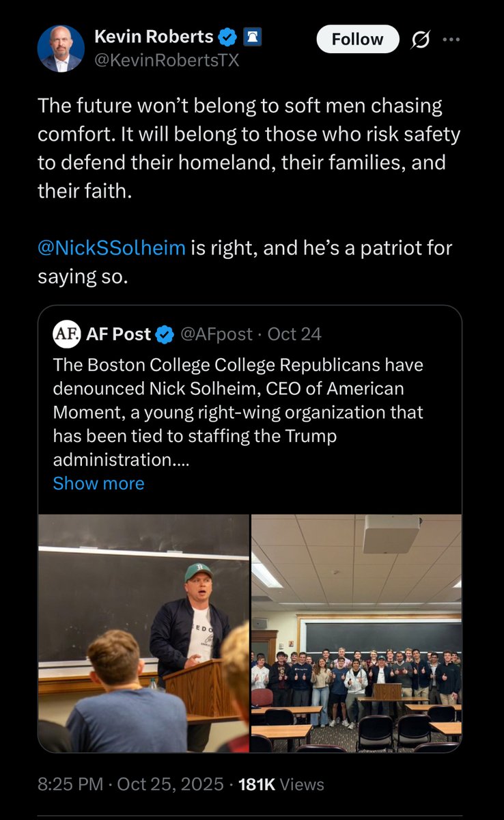Viewport: 504px width, 820px height.
Task: Click the Oct 24 quoted post date
Action: 294,334
